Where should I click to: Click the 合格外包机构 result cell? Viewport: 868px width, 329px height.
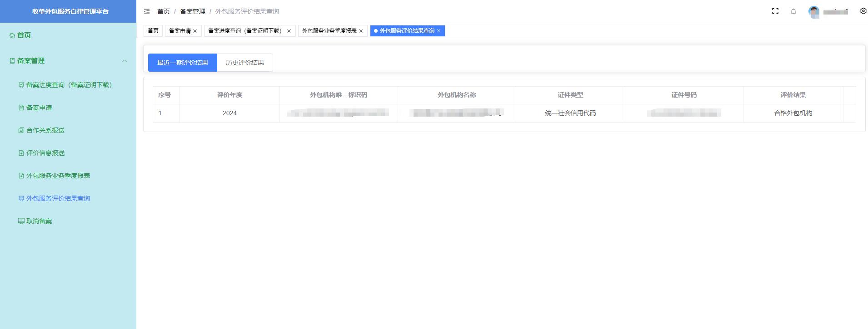tap(793, 113)
